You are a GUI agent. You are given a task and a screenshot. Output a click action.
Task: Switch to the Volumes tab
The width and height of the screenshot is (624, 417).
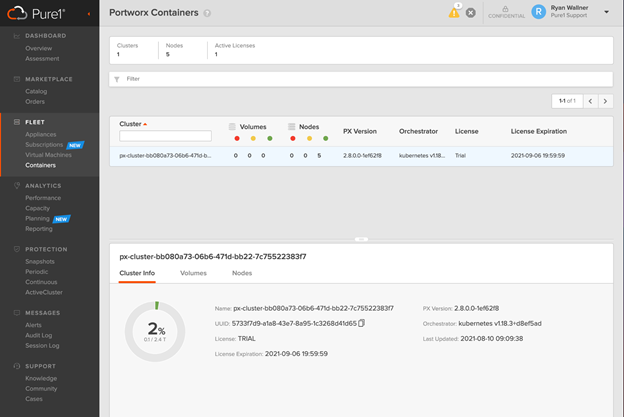(x=193, y=272)
